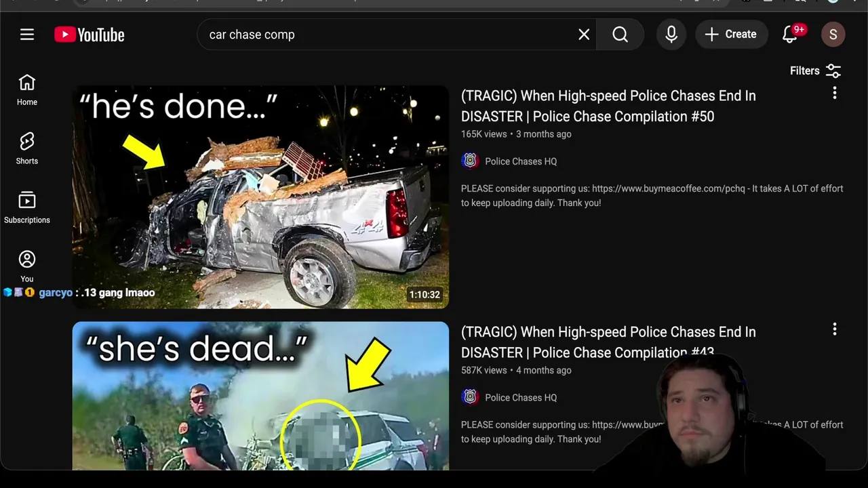Click channel avatar for the 165K-views video
The image size is (868, 488).
tap(470, 161)
